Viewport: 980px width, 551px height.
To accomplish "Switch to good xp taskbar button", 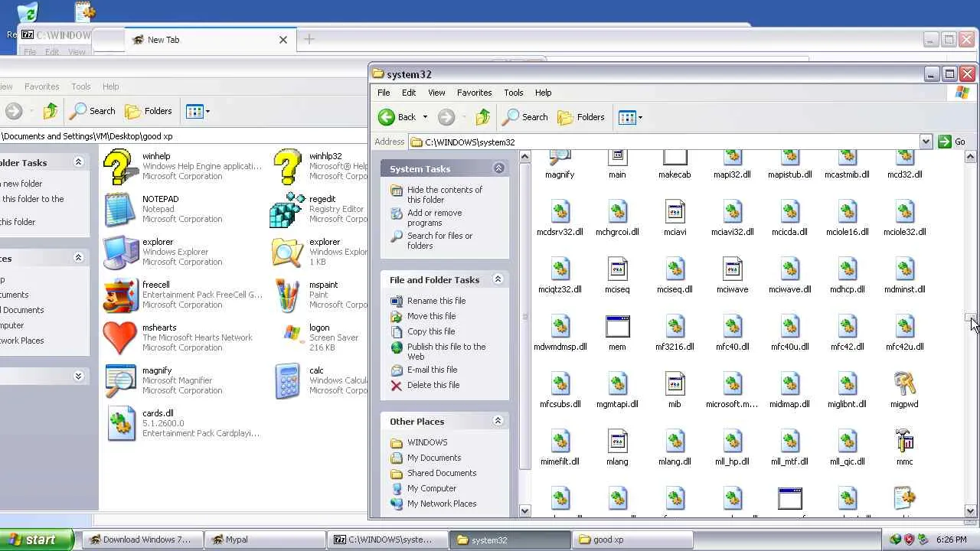I will [x=634, y=540].
